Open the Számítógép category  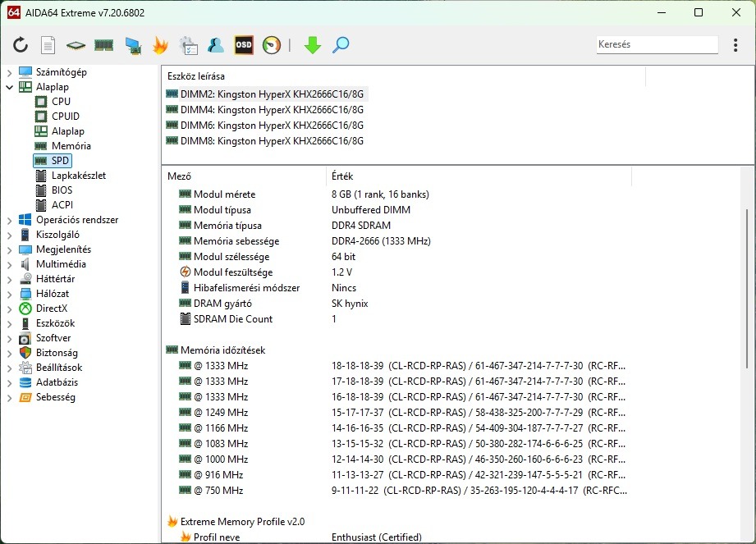[x=62, y=72]
